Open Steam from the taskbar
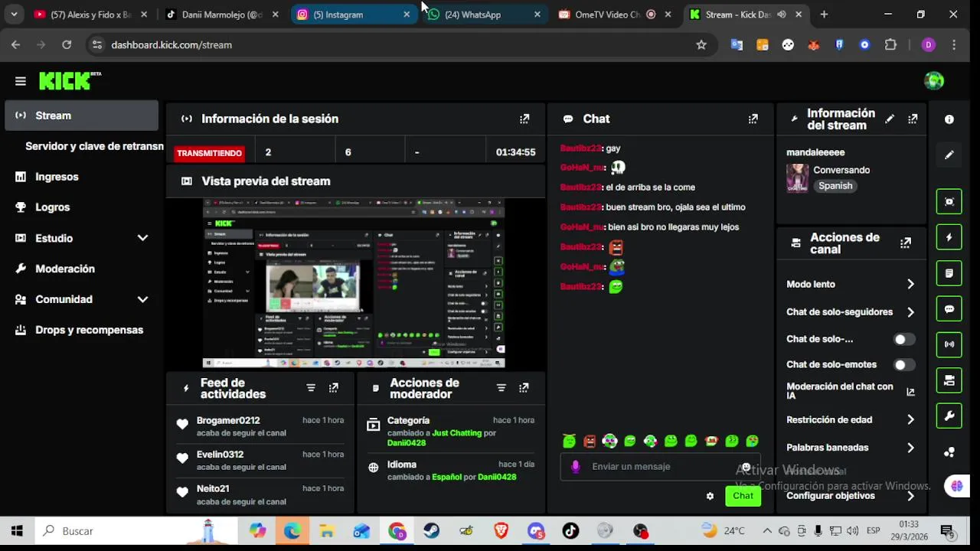The image size is (980, 551). click(x=431, y=531)
